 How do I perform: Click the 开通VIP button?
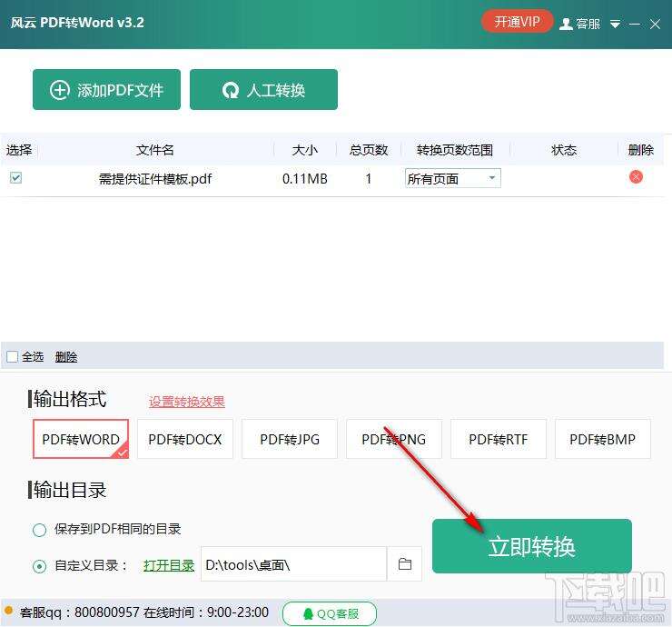(x=517, y=22)
